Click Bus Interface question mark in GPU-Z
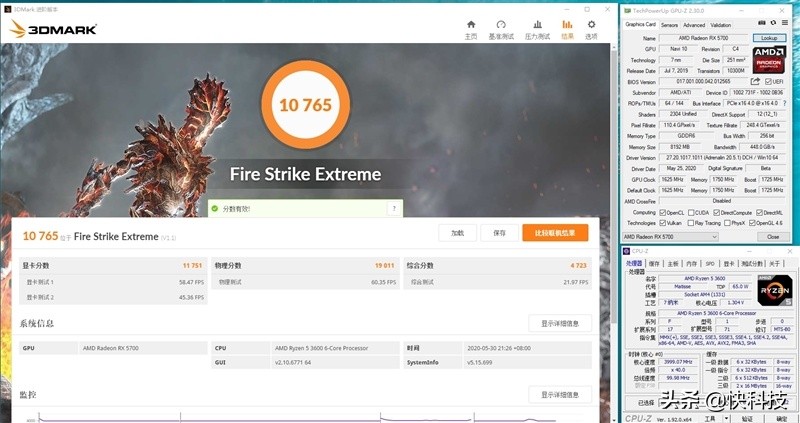This screenshot has height=423, width=800. [784, 103]
